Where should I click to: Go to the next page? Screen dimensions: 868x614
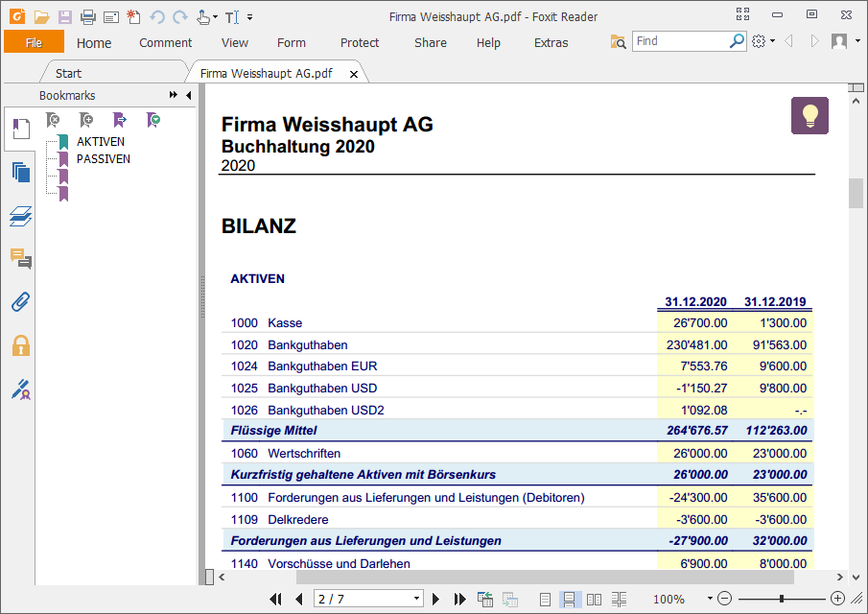click(435, 599)
